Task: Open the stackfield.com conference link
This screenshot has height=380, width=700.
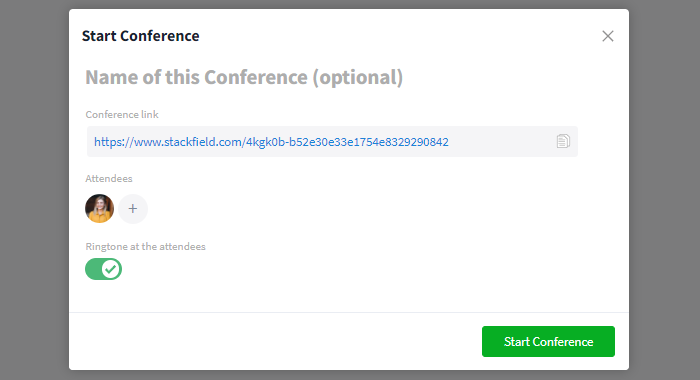Action: coord(271,142)
